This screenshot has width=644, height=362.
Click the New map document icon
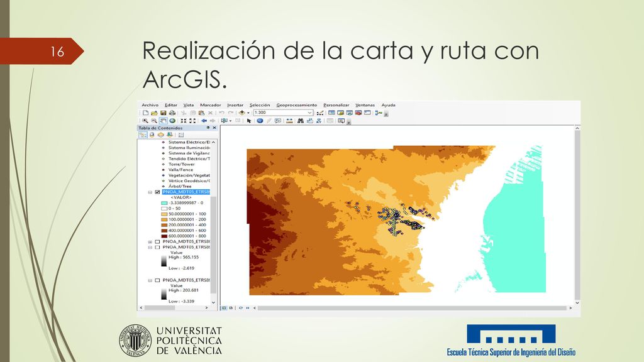tap(145, 112)
